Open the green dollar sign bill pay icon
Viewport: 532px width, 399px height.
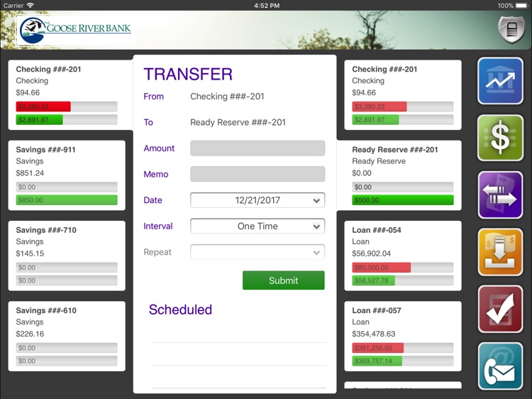tap(500, 138)
